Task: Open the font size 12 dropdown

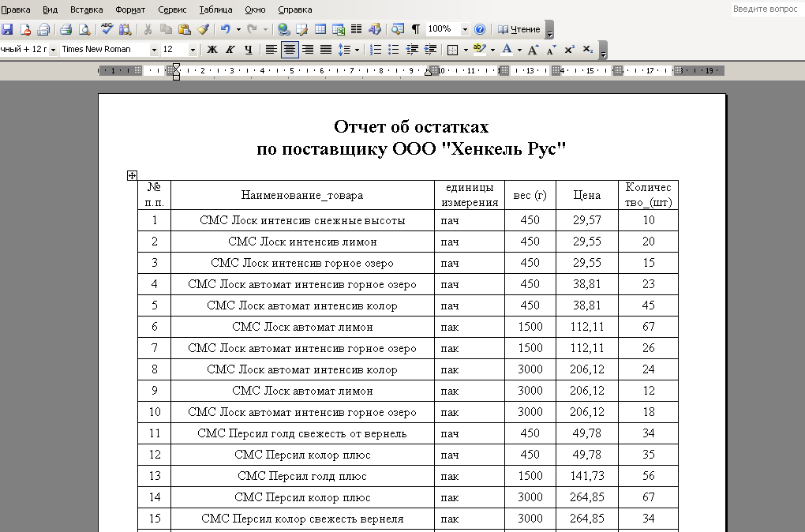Action: click(193, 50)
